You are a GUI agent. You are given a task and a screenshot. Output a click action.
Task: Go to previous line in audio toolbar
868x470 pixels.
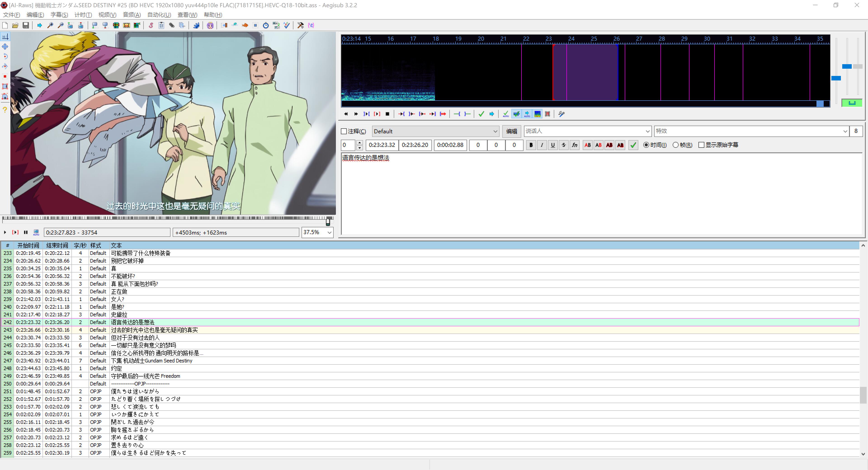tap(346, 114)
